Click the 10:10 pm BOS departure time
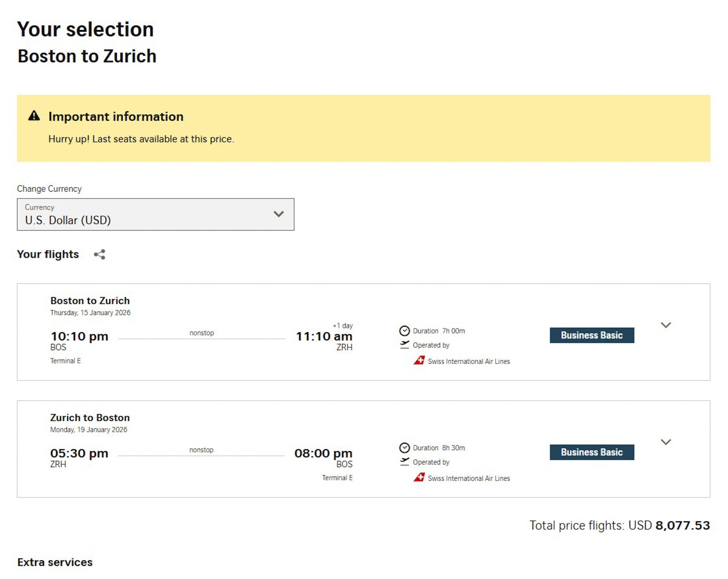This screenshot has width=728, height=579. [80, 337]
